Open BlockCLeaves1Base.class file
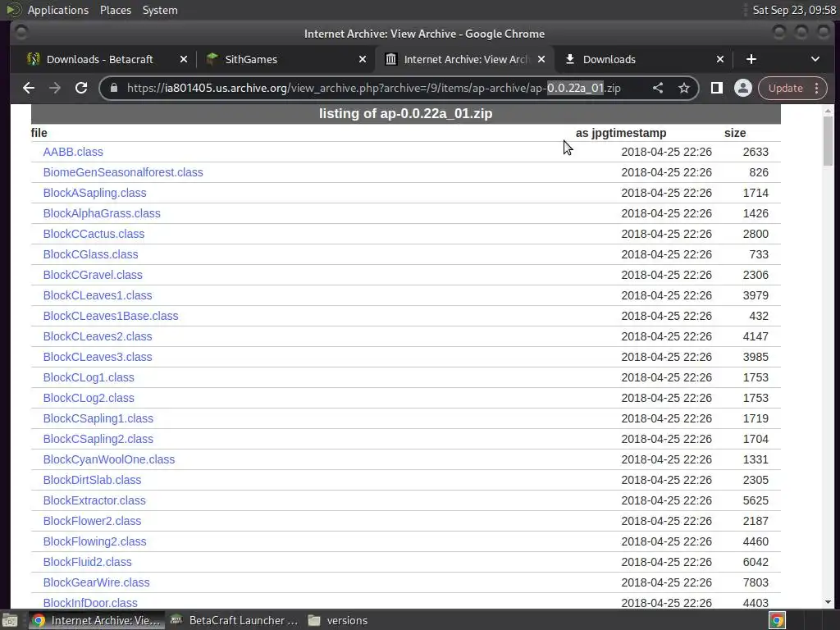The width and height of the screenshot is (840, 630). [111, 316]
